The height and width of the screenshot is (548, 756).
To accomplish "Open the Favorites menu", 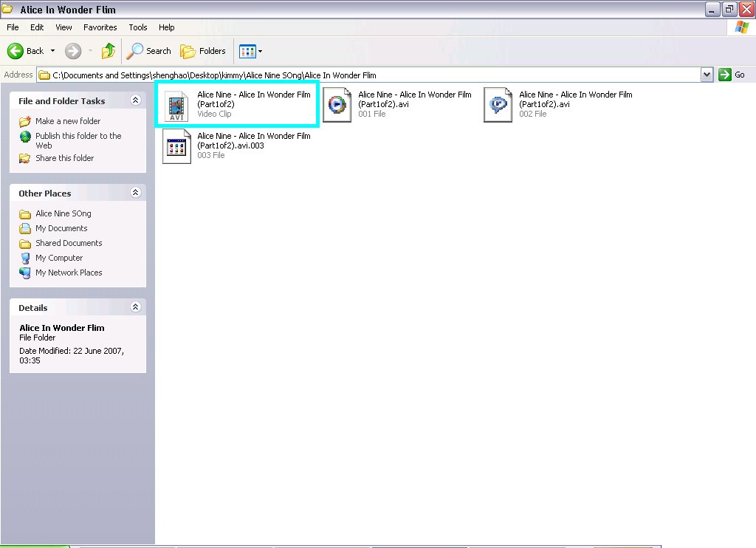I will click(100, 27).
